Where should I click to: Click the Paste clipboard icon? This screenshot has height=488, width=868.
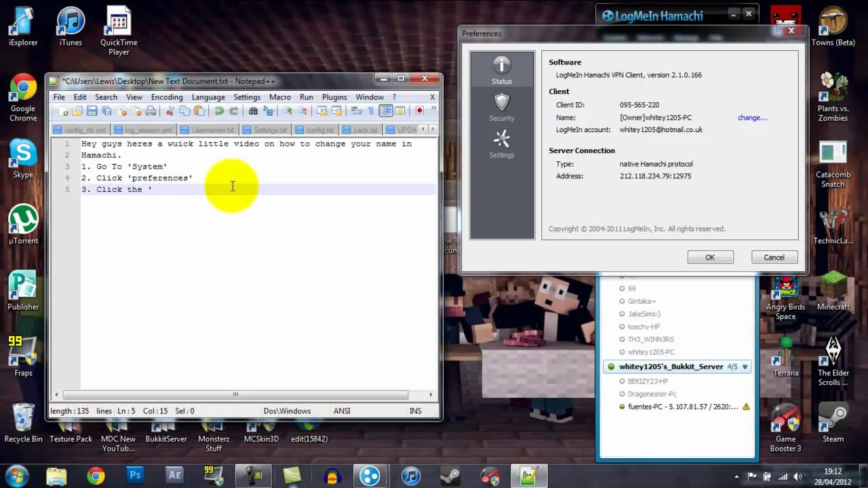[199, 111]
